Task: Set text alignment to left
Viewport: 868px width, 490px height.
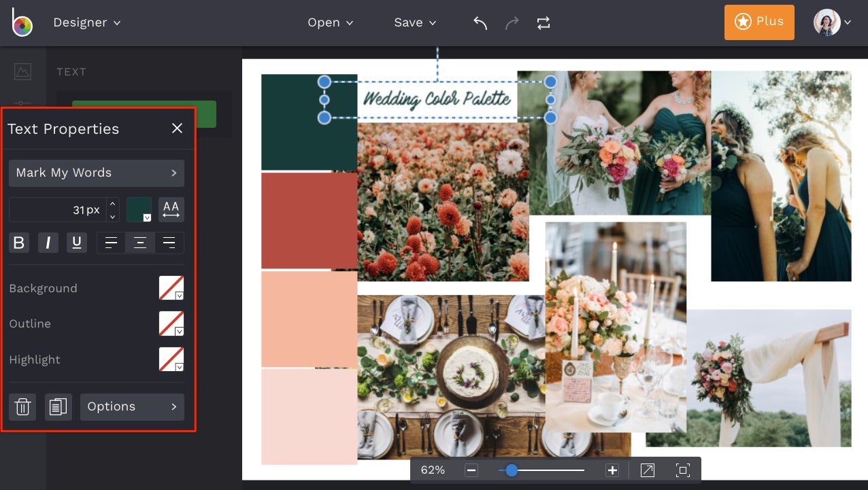Action: (111, 243)
